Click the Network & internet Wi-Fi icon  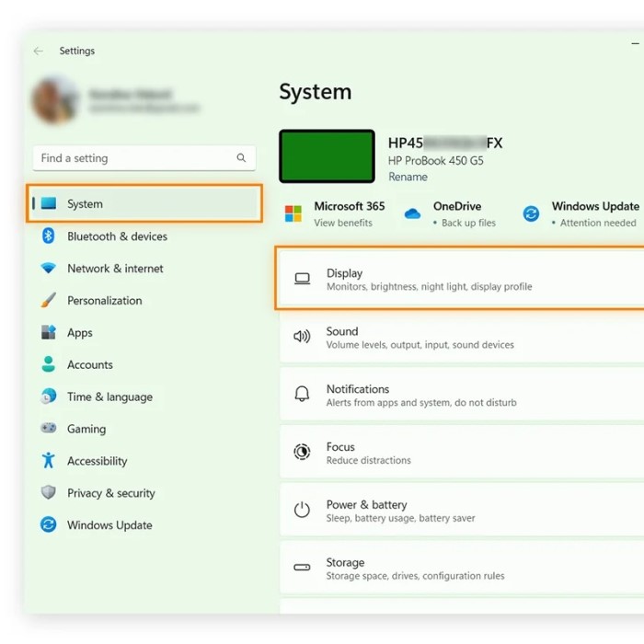click(x=49, y=269)
